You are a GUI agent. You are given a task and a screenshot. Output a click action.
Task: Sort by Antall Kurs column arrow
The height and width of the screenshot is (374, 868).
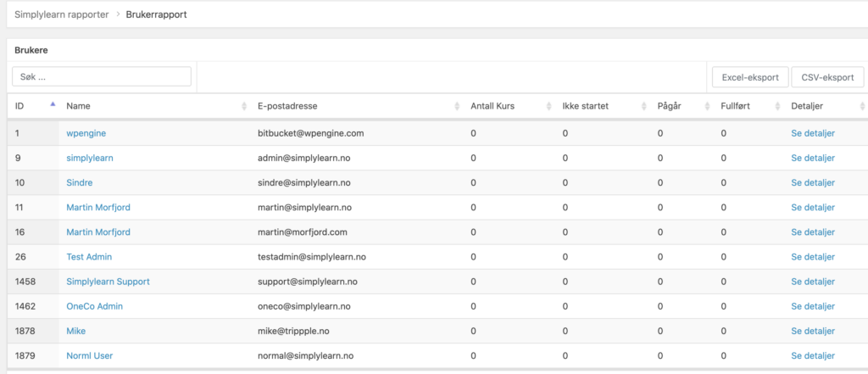pos(548,106)
